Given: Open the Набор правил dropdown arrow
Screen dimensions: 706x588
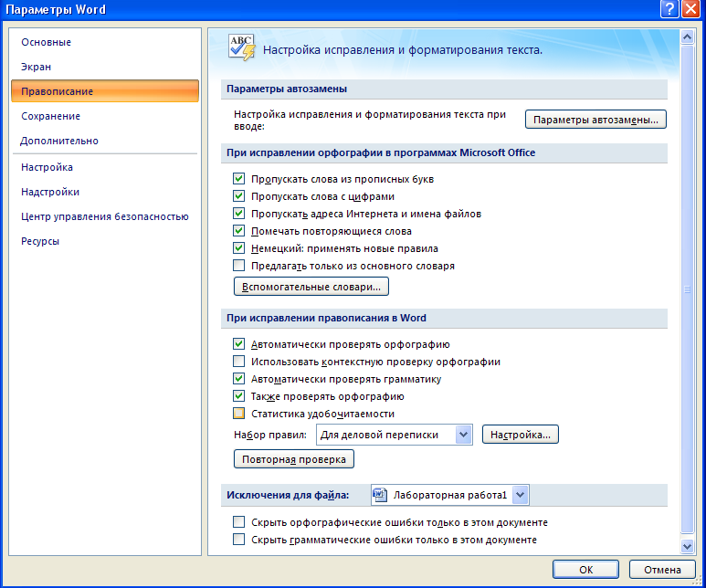Looking at the screenshot, I should (x=463, y=435).
